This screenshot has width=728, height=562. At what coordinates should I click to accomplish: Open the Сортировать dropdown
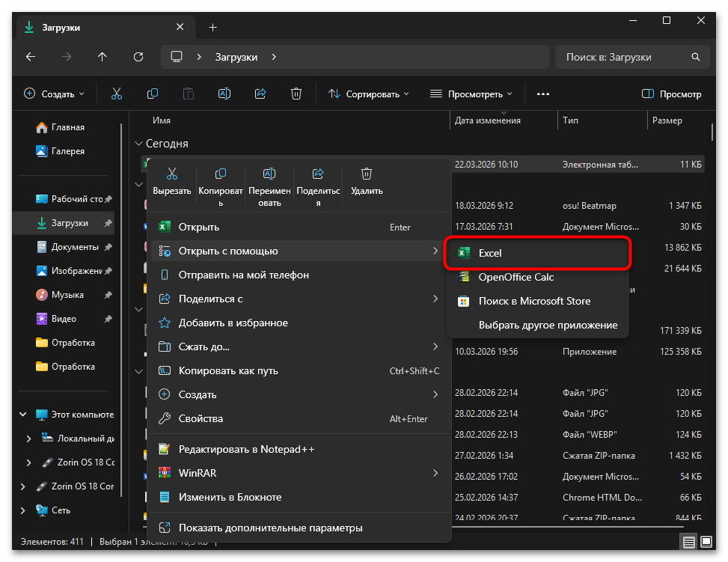[x=369, y=94]
